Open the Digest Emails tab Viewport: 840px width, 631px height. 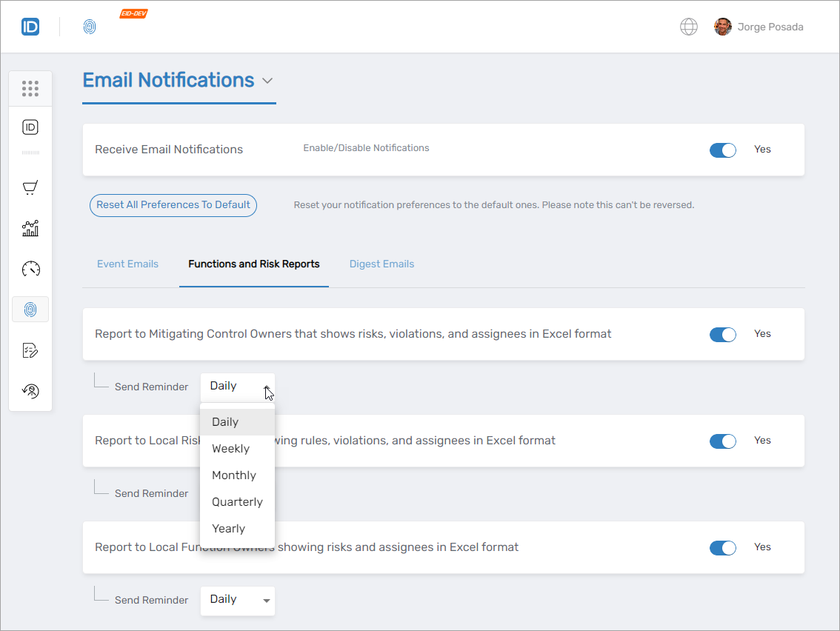tap(381, 264)
